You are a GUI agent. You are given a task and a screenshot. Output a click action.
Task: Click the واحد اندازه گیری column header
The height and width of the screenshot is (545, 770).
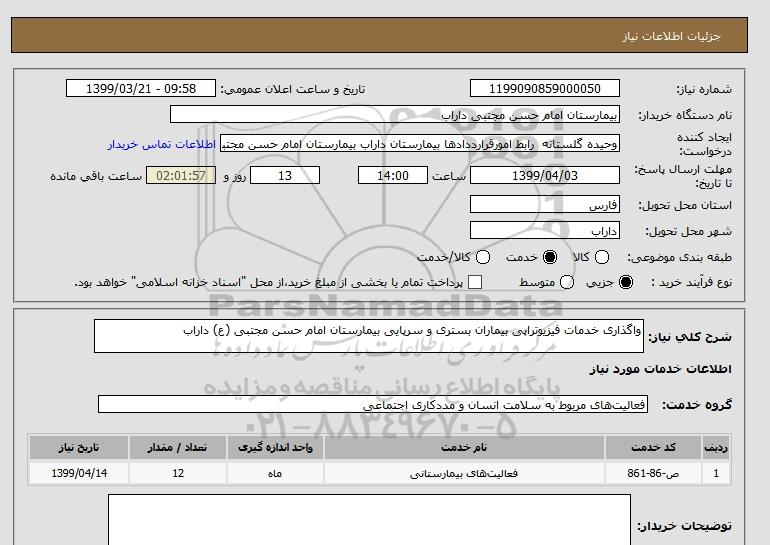(x=275, y=447)
